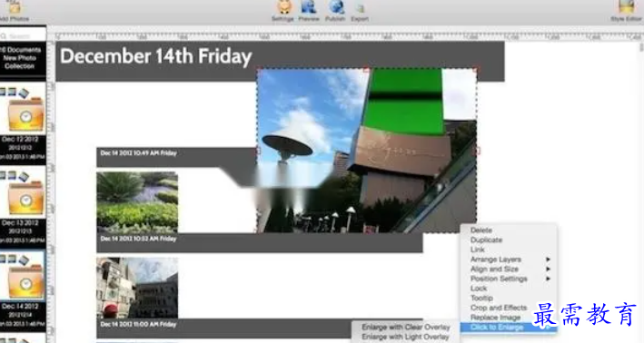Screen dimensions: 644x343
Task: Click the Export toolbar icon
Action: coord(360,8)
